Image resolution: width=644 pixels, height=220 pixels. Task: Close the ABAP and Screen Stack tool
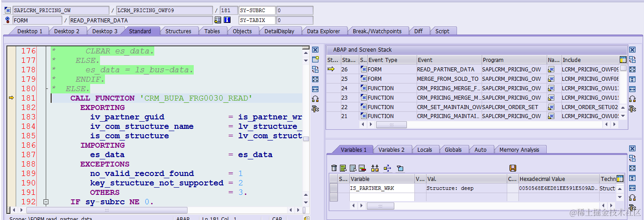(x=632, y=50)
